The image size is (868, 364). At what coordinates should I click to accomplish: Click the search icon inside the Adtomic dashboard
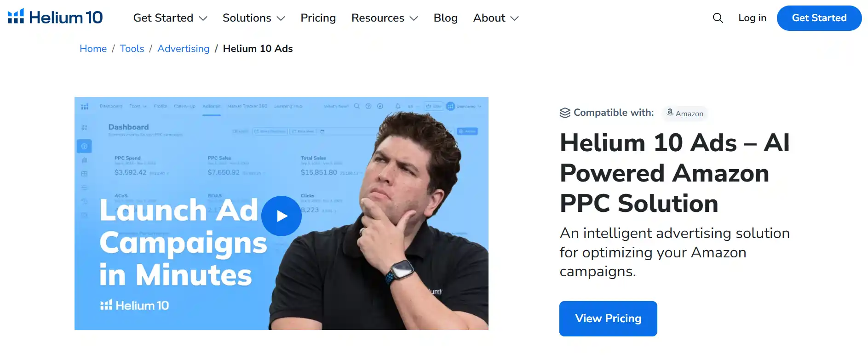coord(357,106)
